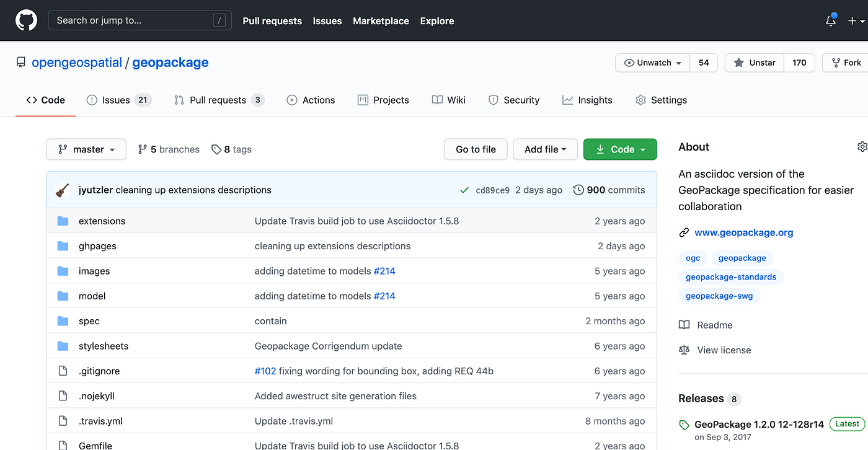Open the Settings tab

coord(661,100)
